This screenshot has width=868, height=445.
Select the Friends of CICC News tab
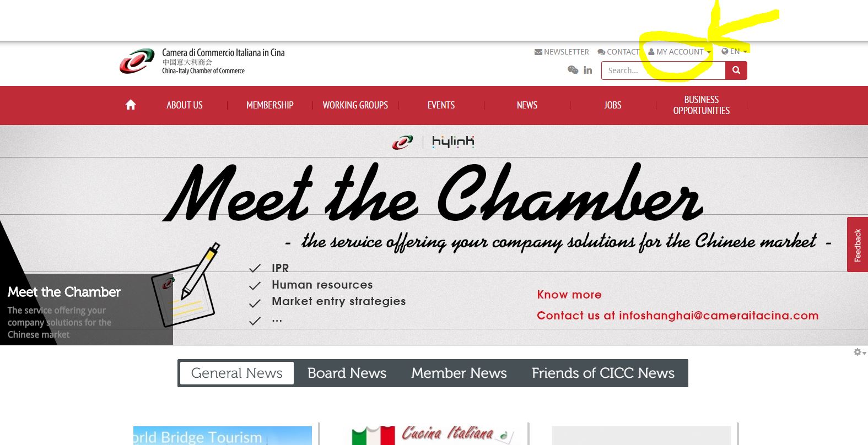point(603,373)
